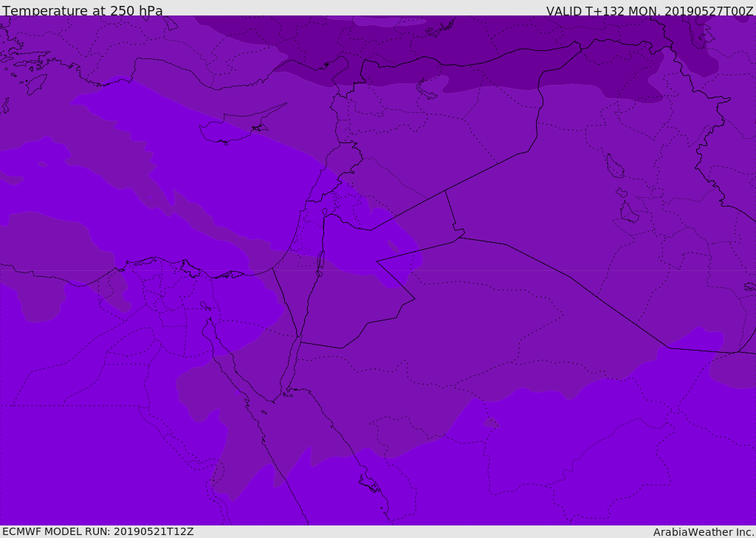Click the small islands in the southern Red Sea
Viewport: 756px width, 538px height.
tap(369, 483)
